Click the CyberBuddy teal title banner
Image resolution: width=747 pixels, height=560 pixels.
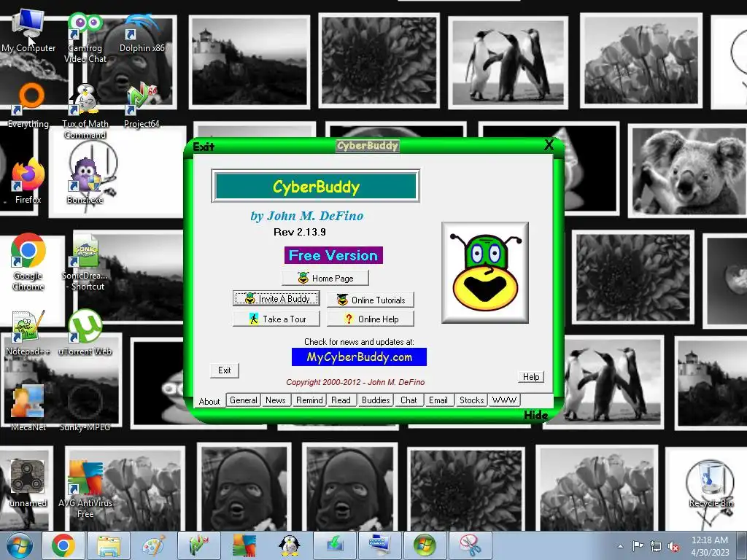pos(316,186)
